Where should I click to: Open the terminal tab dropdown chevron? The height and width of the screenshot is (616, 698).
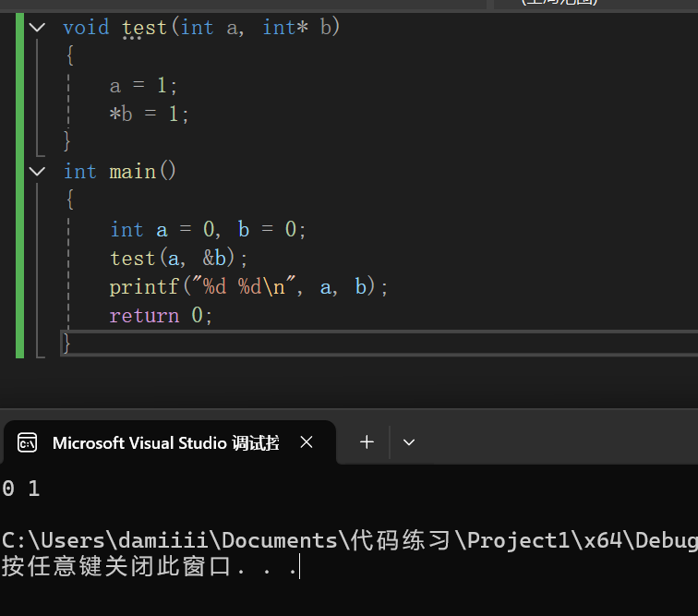point(409,442)
